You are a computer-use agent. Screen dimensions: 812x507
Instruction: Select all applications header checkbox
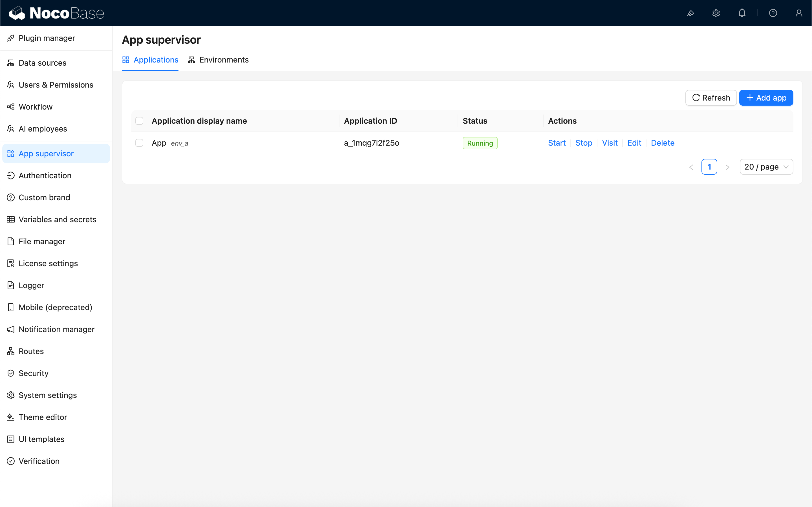tap(139, 121)
